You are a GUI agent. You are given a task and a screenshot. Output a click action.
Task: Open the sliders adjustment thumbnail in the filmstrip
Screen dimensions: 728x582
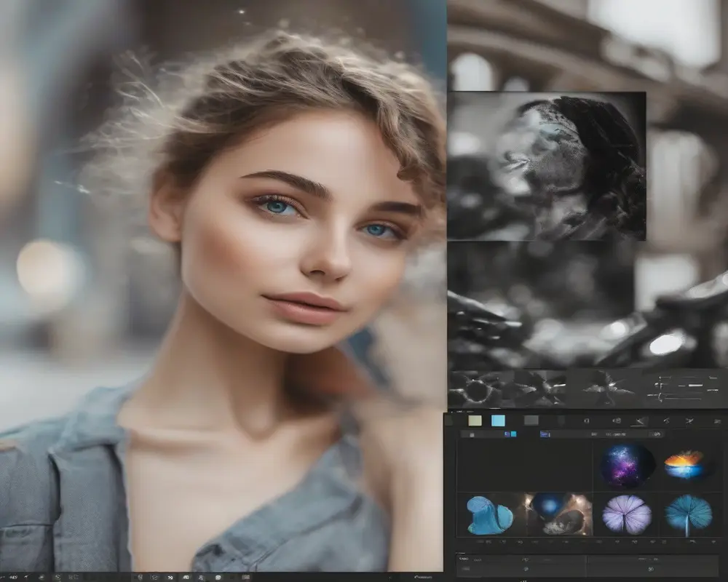pos(684,389)
